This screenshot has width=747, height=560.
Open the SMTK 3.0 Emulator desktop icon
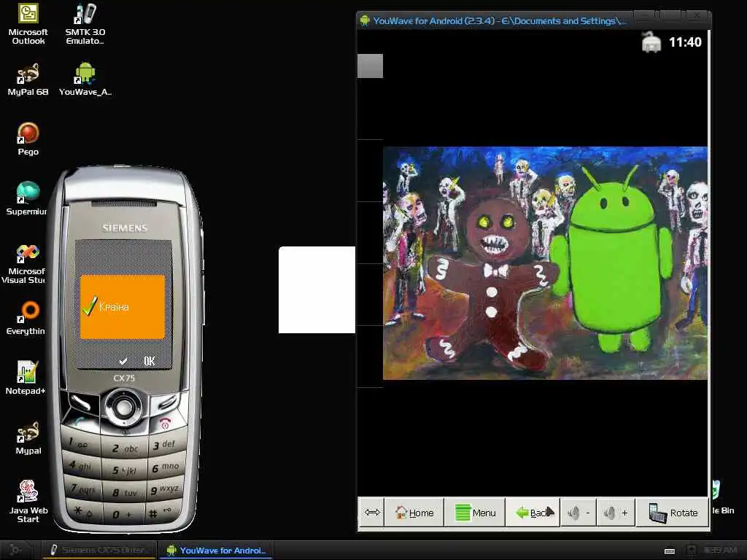coord(85,24)
